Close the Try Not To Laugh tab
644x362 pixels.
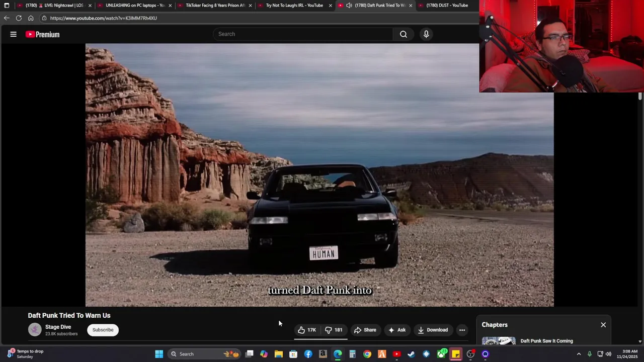(331, 6)
